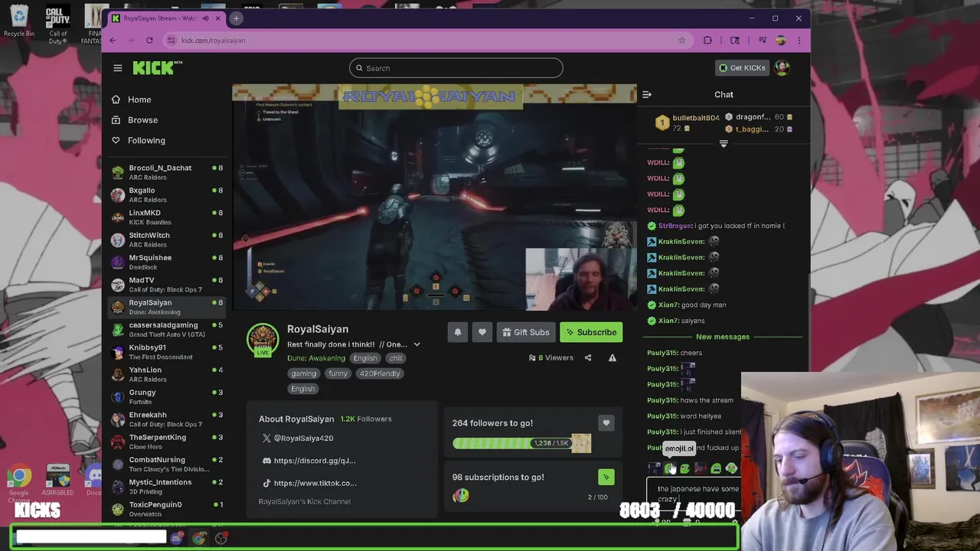Image resolution: width=980 pixels, height=551 pixels.
Task: Open Bxgallo channel in sidebar
Action: click(167, 195)
